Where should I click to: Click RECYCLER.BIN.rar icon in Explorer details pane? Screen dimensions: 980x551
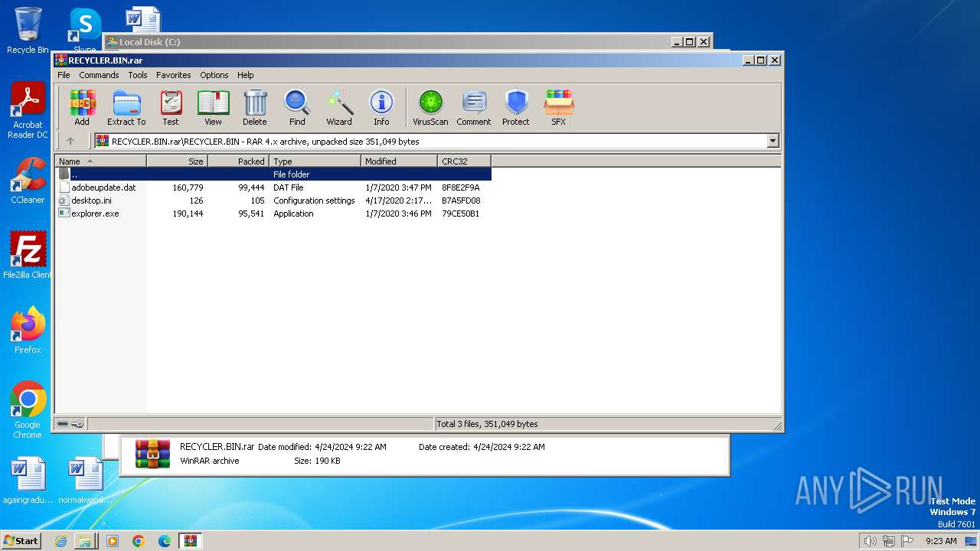click(152, 453)
